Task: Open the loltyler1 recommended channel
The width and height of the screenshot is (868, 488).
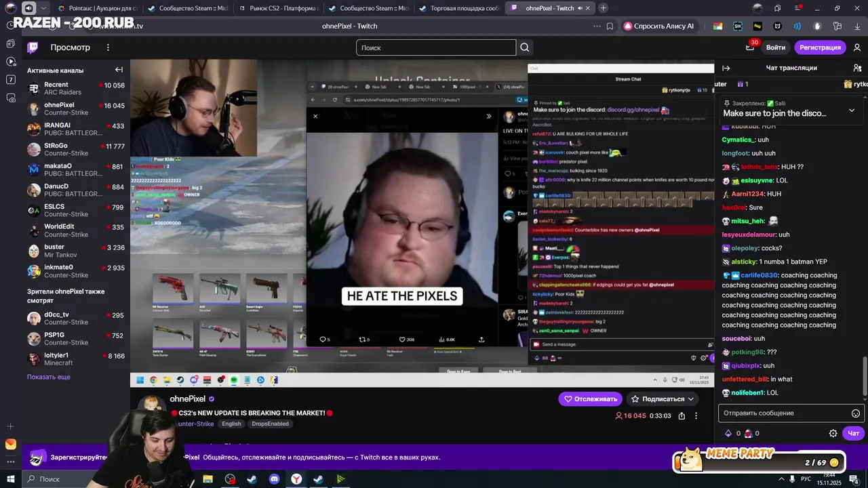Action: pos(76,359)
